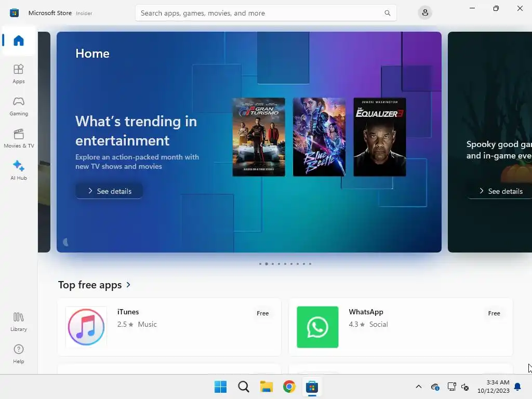Open the Top free apps list
The image size is (532, 399).
(x=90, y=285)
